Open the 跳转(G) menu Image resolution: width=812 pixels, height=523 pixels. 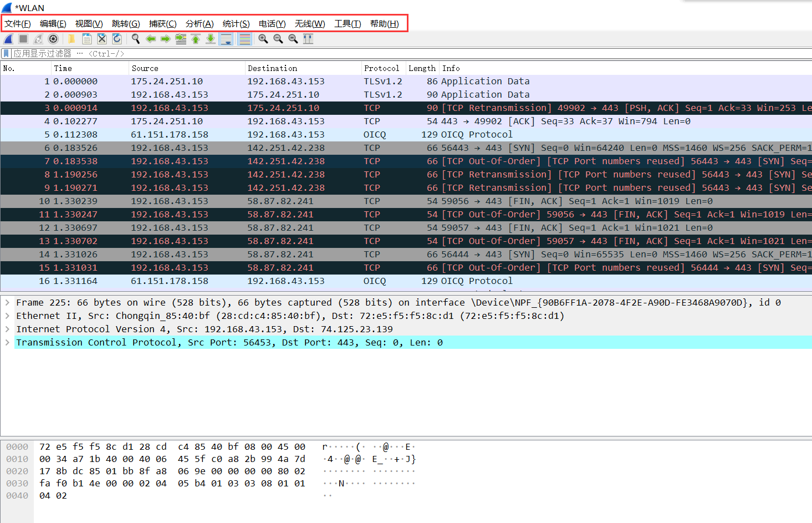point(126,24)
